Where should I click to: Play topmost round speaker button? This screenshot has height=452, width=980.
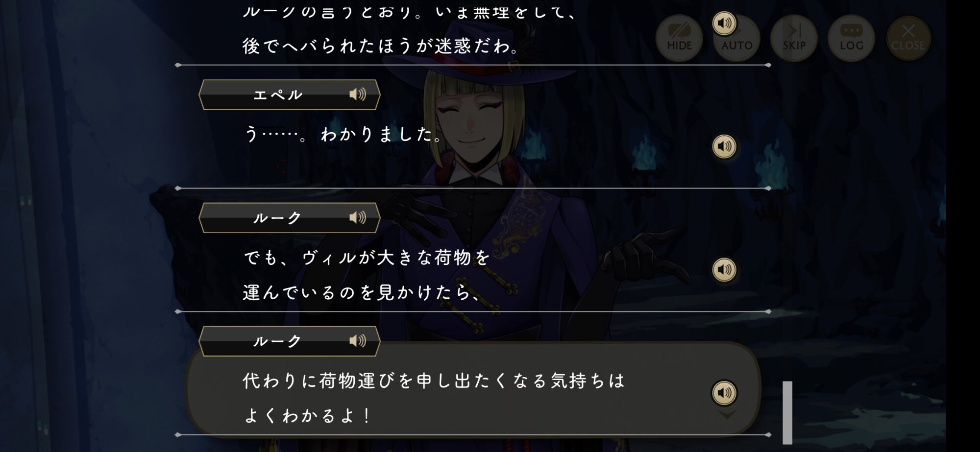pos(724,23)
